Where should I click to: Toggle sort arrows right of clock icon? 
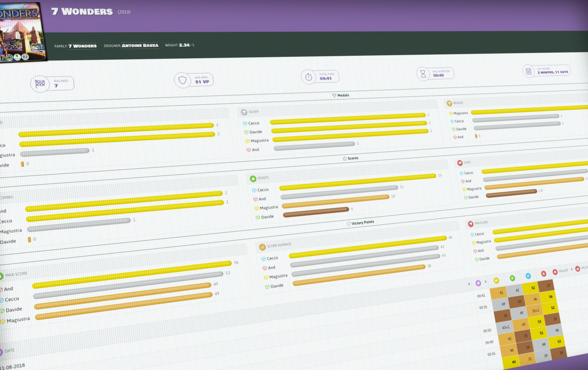tap(485, 282)
